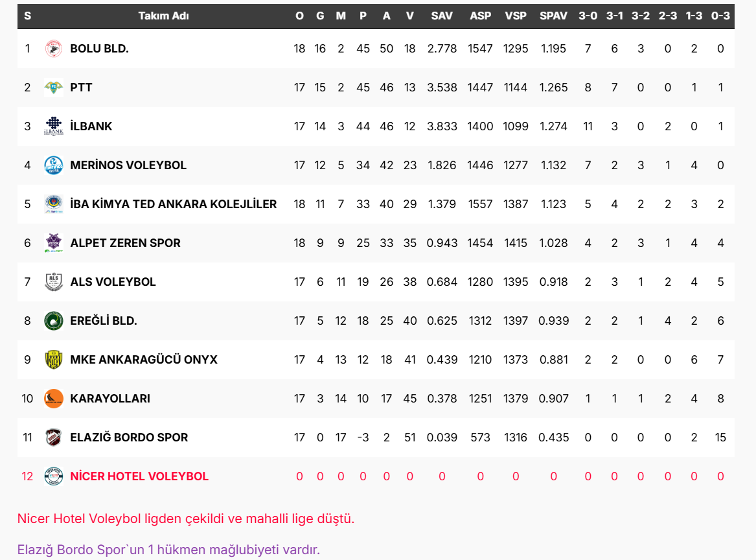This screenshot has width=756, height=560.
Task: Click the 'V' column header
Action: pos(410,16)
